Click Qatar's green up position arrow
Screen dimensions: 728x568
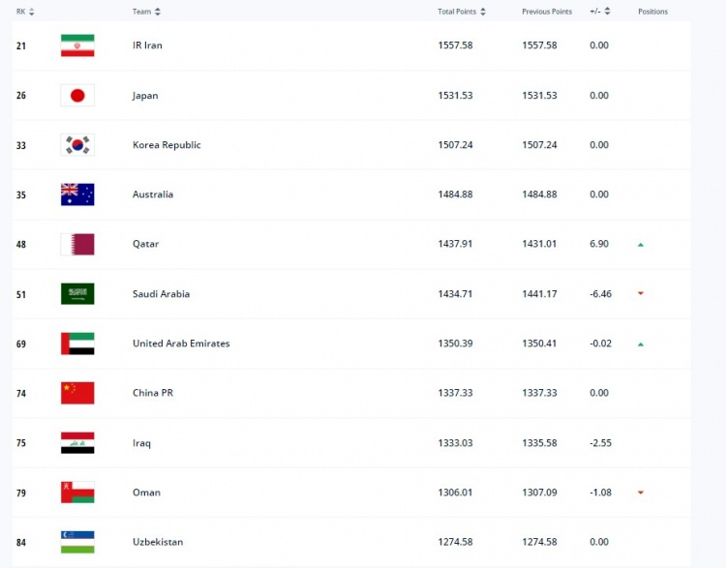(x=641, y=245)
